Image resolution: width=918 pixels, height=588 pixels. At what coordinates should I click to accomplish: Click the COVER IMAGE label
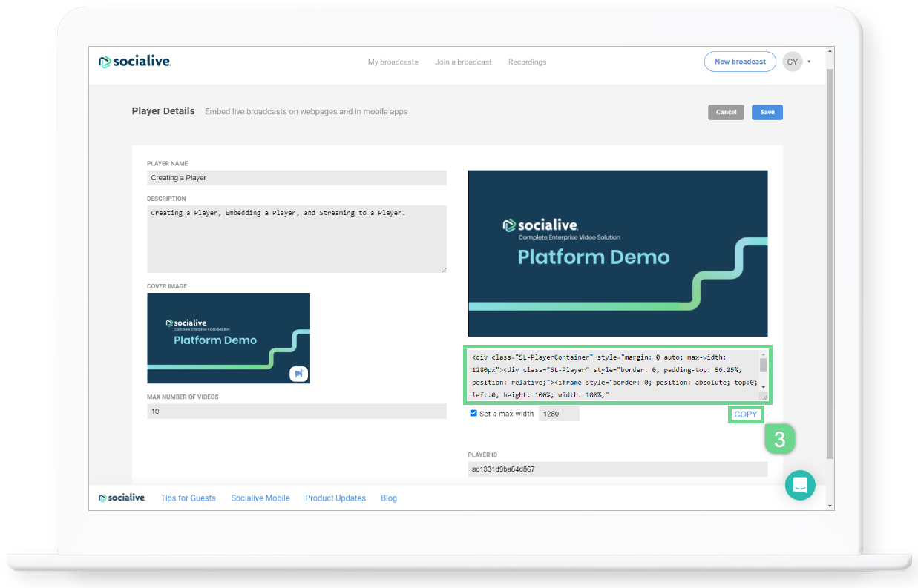[x=167, y=286]
